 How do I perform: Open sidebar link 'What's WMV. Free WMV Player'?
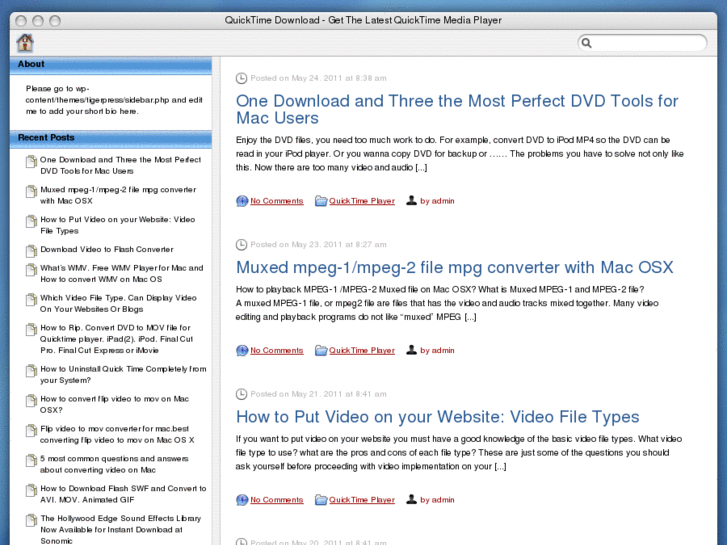pos(121,273)
